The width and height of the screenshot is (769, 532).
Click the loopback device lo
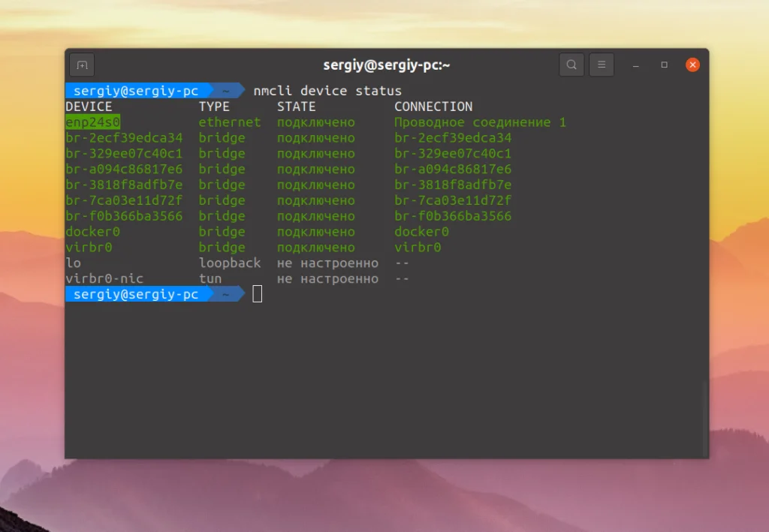pyautogui.click(x=72, y=263)
